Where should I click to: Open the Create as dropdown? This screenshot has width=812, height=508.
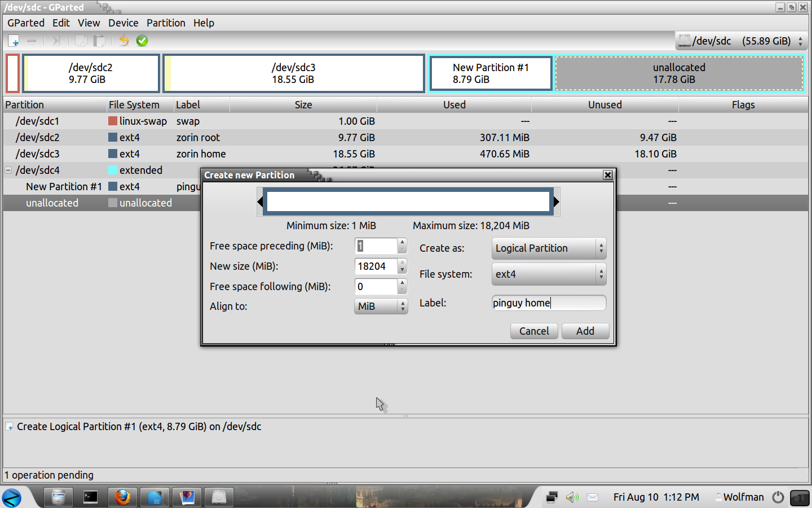pos(549,248)
